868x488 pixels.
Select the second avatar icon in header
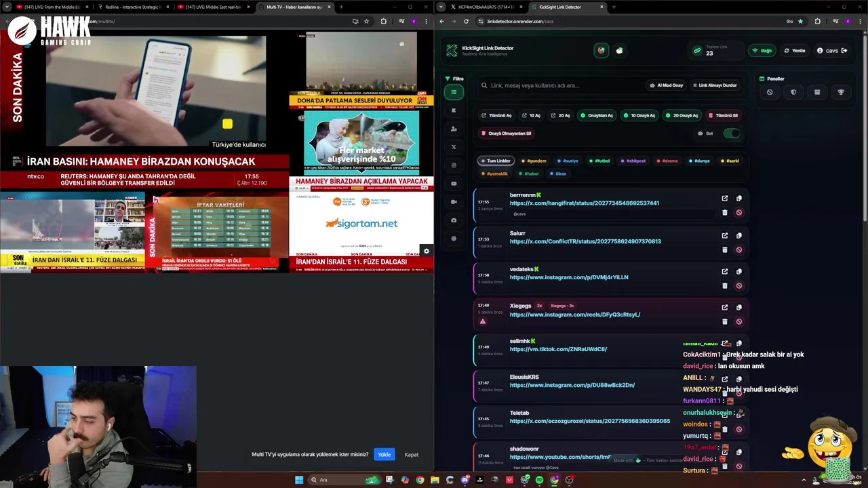pos(619,51)
